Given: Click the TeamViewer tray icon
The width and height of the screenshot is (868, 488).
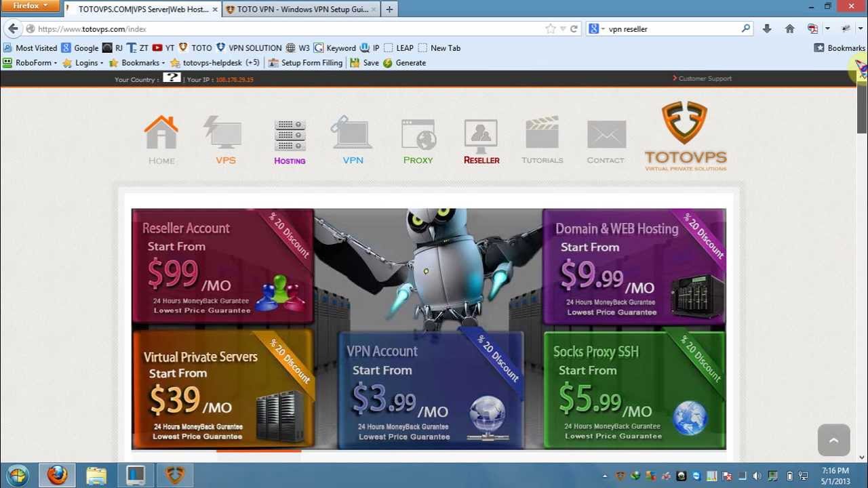Looking at the screenshot, I should click(x=696, y=476).
